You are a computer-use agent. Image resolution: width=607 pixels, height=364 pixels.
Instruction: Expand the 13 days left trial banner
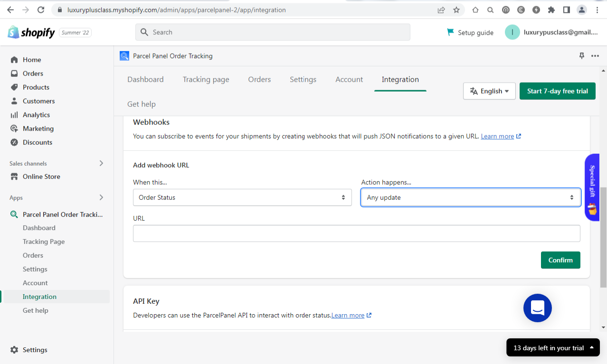[x=553, y=348]
